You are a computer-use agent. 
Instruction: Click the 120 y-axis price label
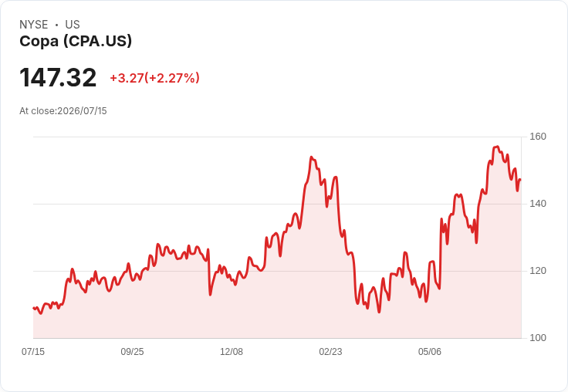[x=538, y=271]
